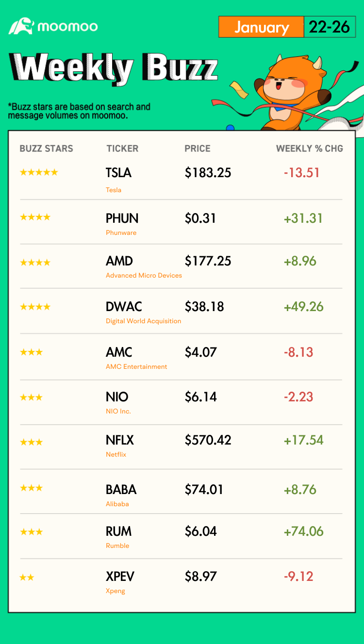Viewport: 364px width, 644px height.
Task: Select the BABA Alibaba ticker
Action: point(121,490)
